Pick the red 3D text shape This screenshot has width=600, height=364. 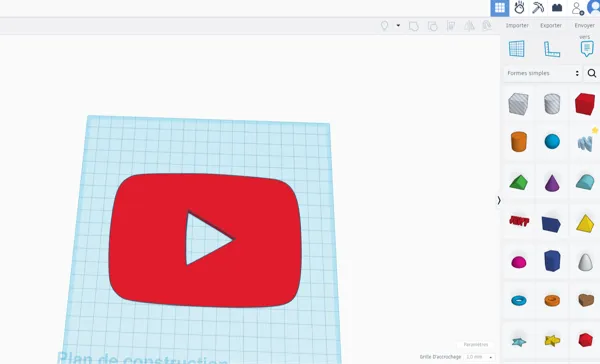point(519,221)
